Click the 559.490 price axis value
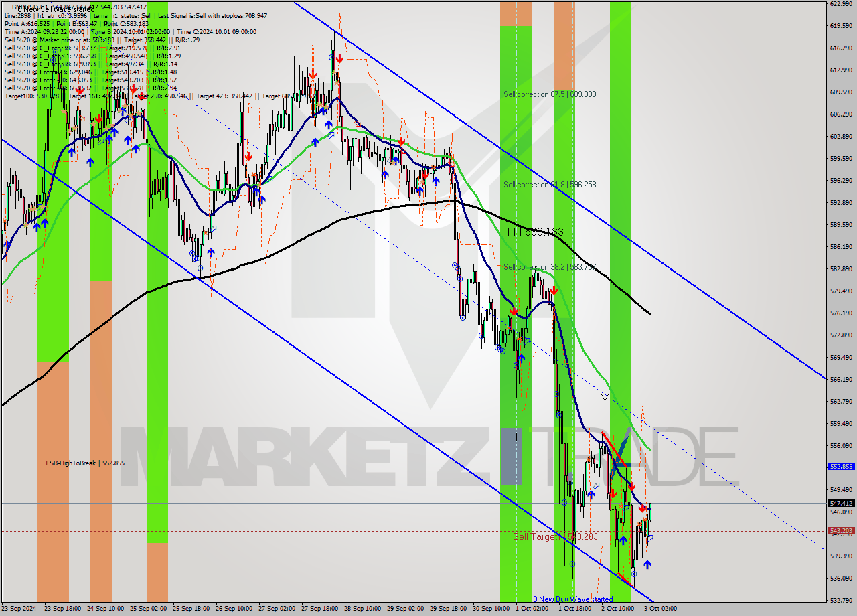This screenshot has height=616, width=857. click(x=841, y=424)
